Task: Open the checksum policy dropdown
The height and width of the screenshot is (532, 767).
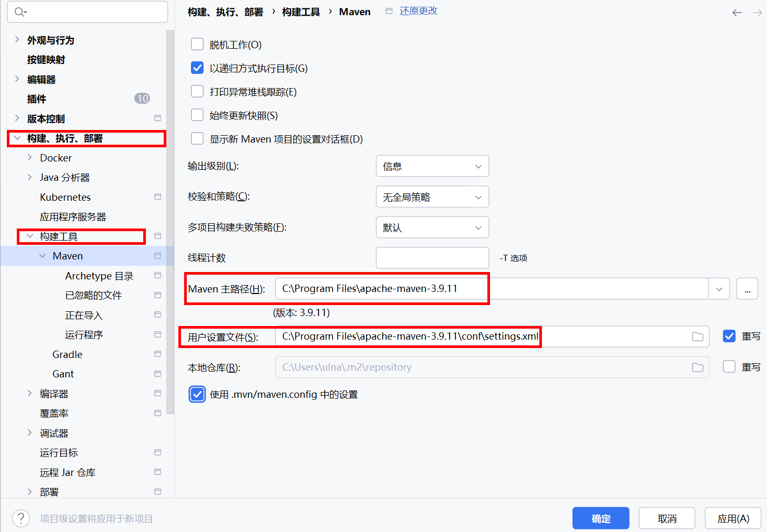Action: coord(432,197)
